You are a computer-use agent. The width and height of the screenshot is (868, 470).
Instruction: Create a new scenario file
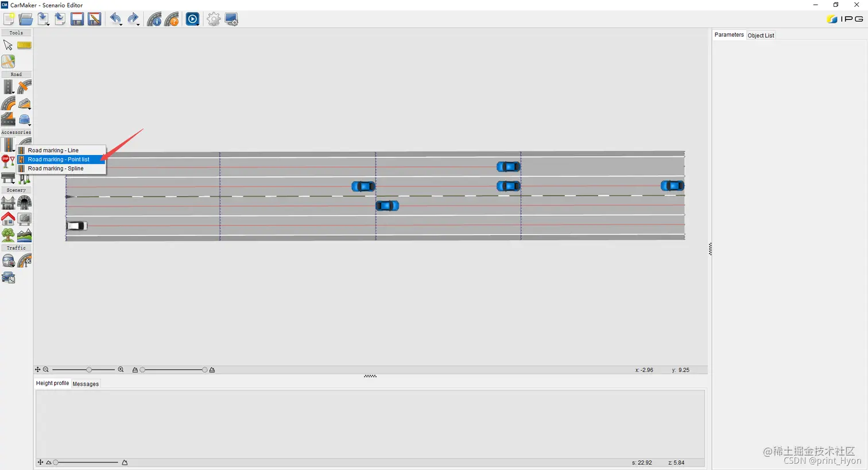tap(9, 19)
